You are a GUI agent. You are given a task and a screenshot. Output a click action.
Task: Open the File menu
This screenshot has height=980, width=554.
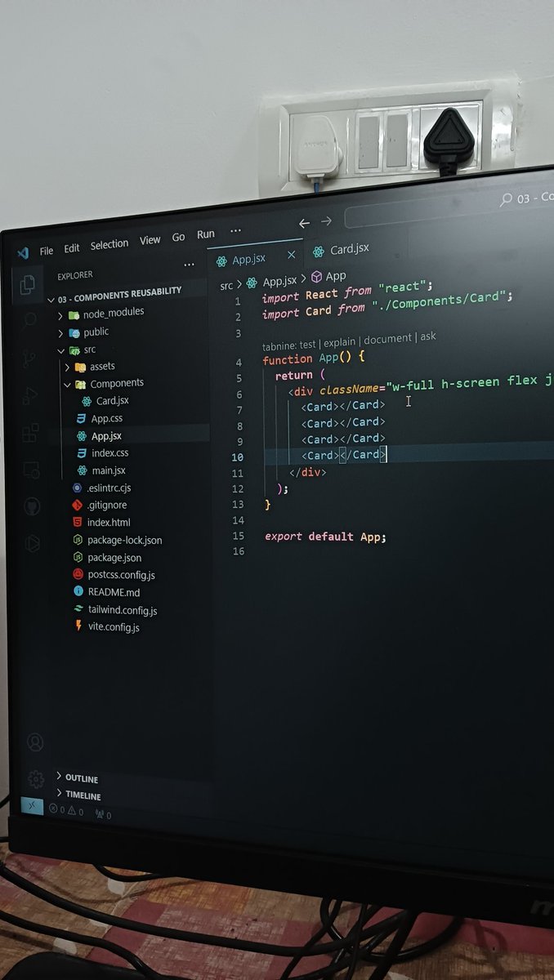pos(47,251)
